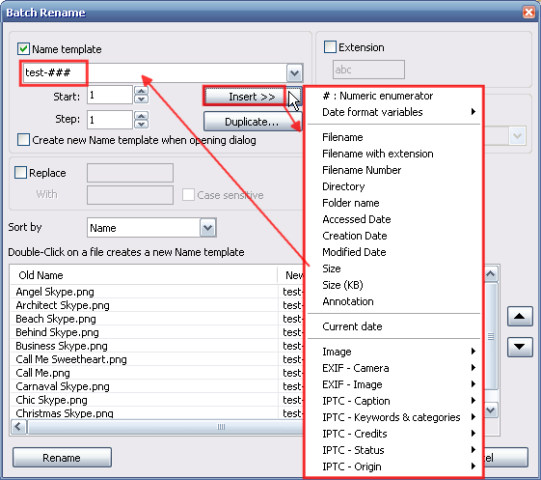Click the horizontal scrollbar thumb in file list
The image size is (541, 480).
166,427
